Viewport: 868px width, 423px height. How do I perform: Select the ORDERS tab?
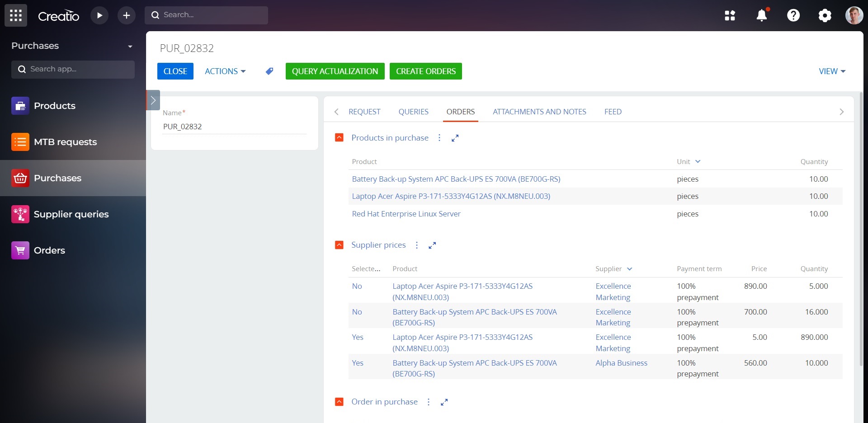460,112
